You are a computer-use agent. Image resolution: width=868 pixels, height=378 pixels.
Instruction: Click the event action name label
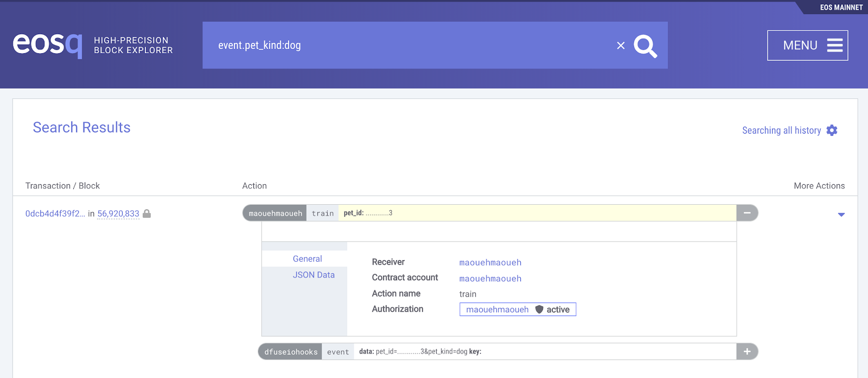click(x=338, y=351)
